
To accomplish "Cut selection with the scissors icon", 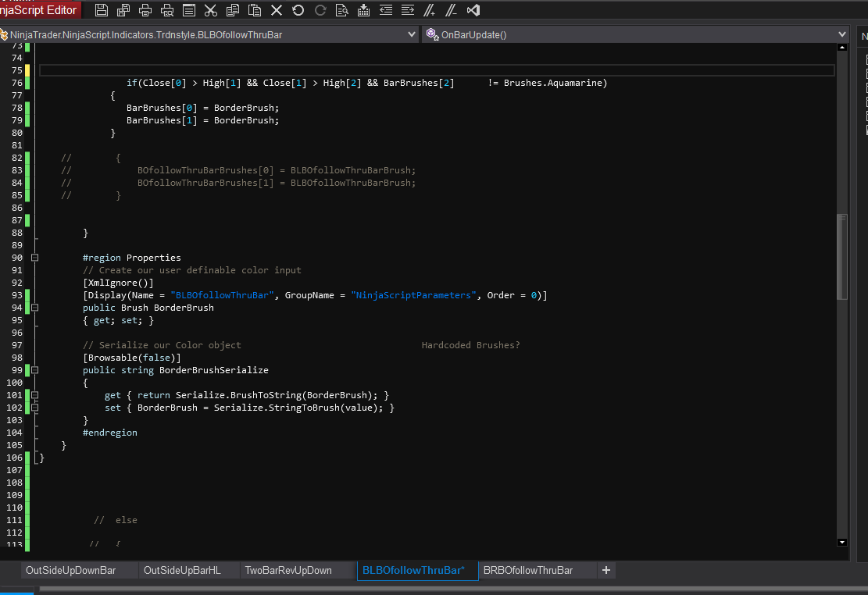I will 210,10.
